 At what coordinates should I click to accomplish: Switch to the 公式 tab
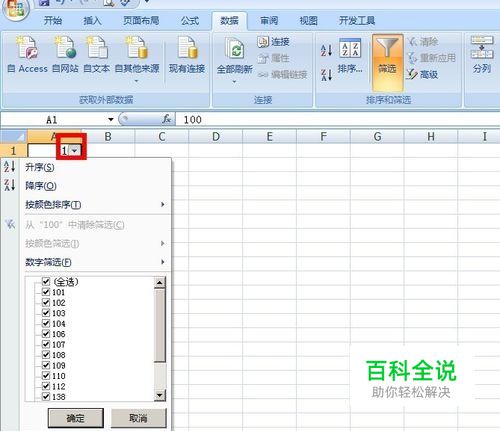190,21
